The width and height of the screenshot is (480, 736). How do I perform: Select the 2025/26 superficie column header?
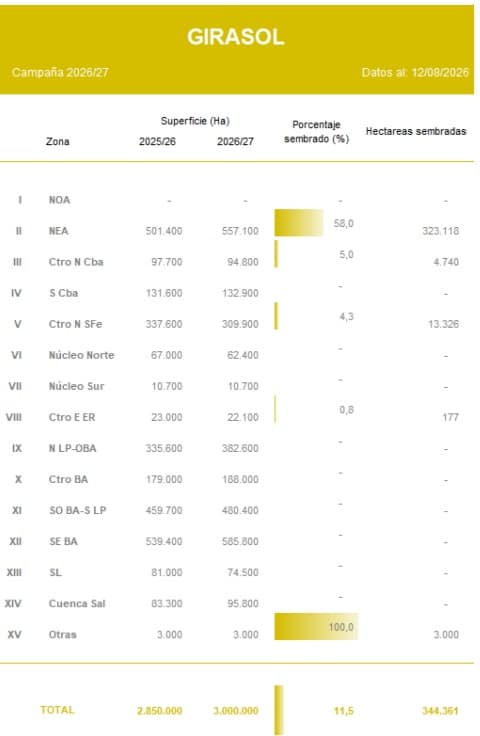(157, 141)
